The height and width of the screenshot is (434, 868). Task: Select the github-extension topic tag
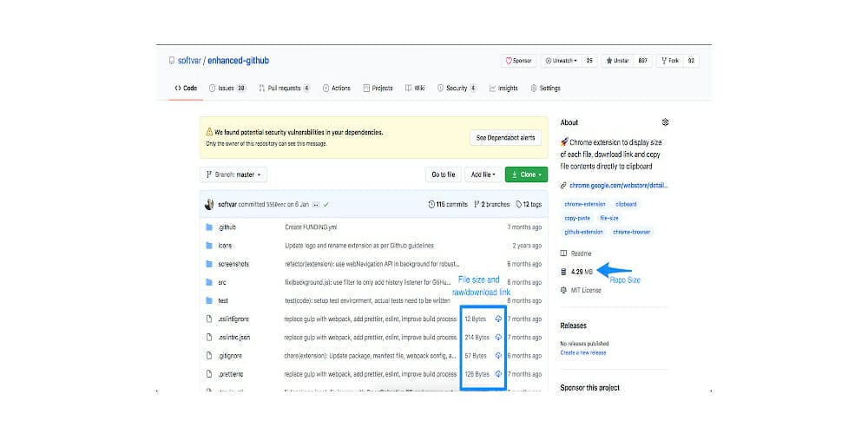point(584,232)
